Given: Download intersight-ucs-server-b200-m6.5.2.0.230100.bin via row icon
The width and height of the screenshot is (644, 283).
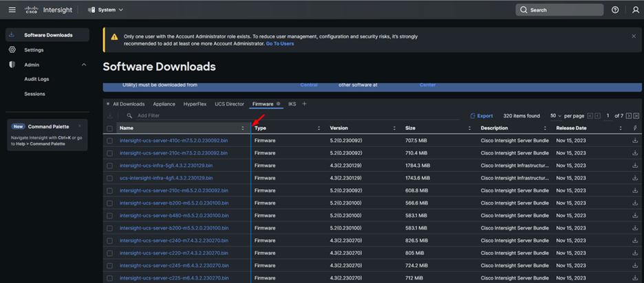Looking at the screenshot, I should 635,203.
